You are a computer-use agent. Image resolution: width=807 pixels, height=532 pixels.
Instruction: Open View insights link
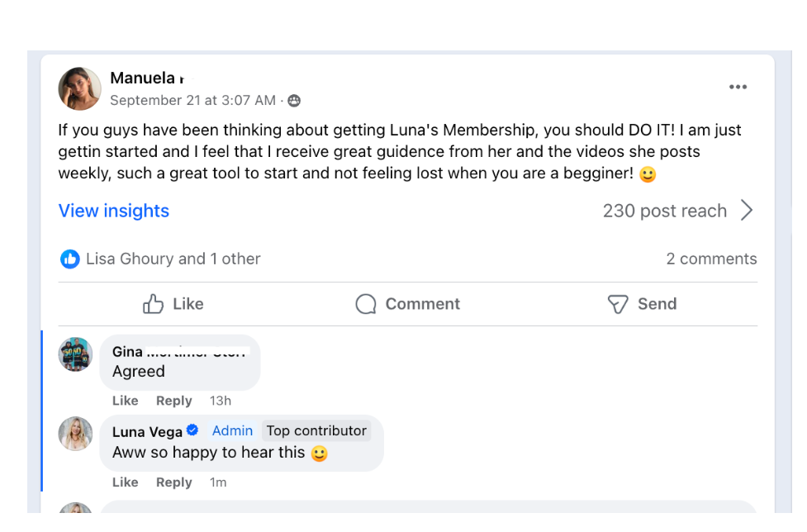pos(113,211)
